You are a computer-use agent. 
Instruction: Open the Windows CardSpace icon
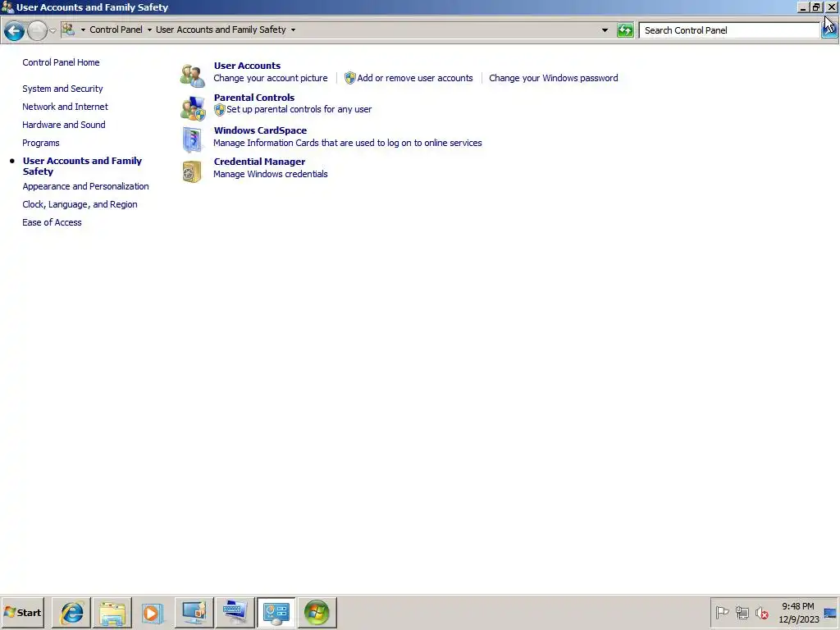point(192,139)
